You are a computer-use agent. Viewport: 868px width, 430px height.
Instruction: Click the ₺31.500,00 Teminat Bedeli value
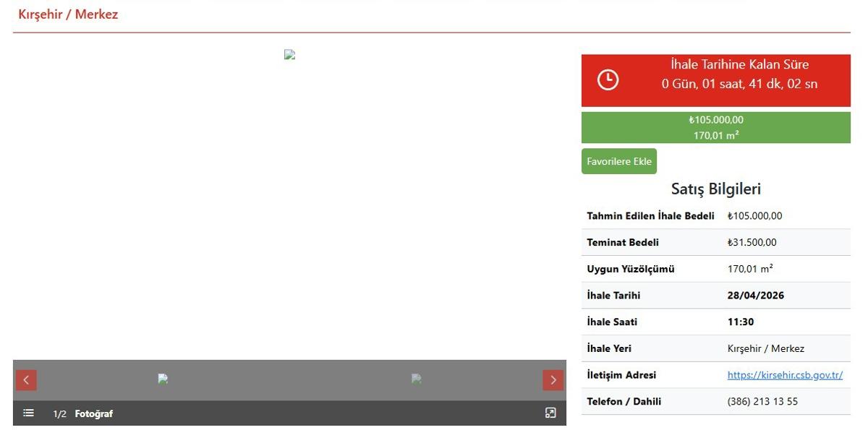point(752,243)
